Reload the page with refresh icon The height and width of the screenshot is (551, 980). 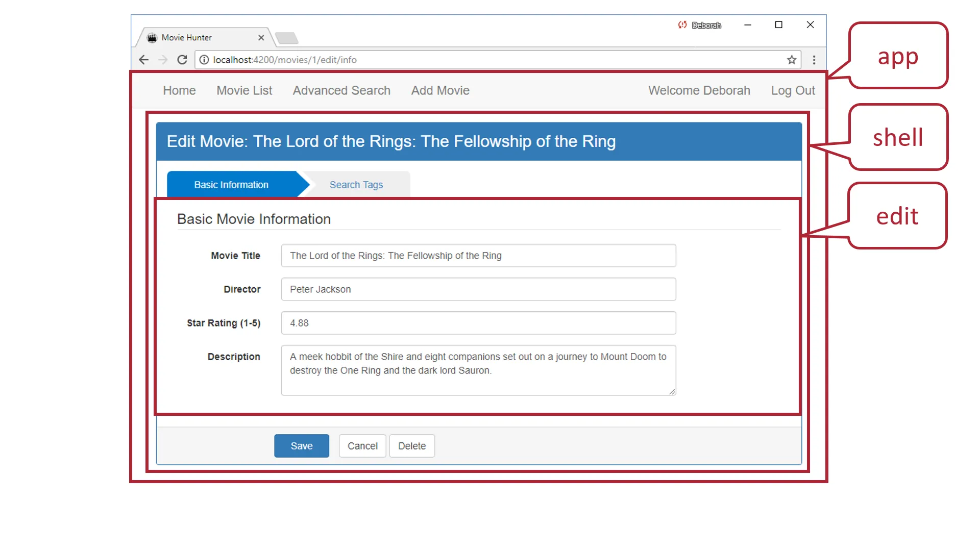182,60
